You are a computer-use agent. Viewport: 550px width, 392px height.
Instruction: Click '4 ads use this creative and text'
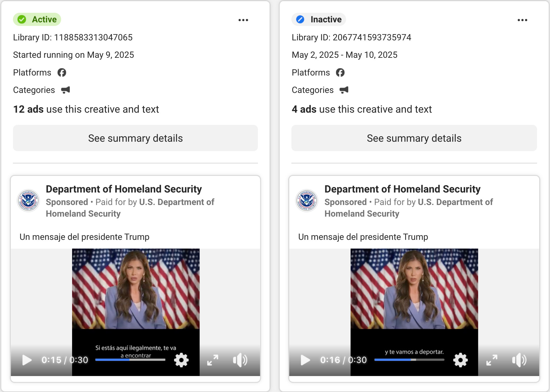(362, 109)
